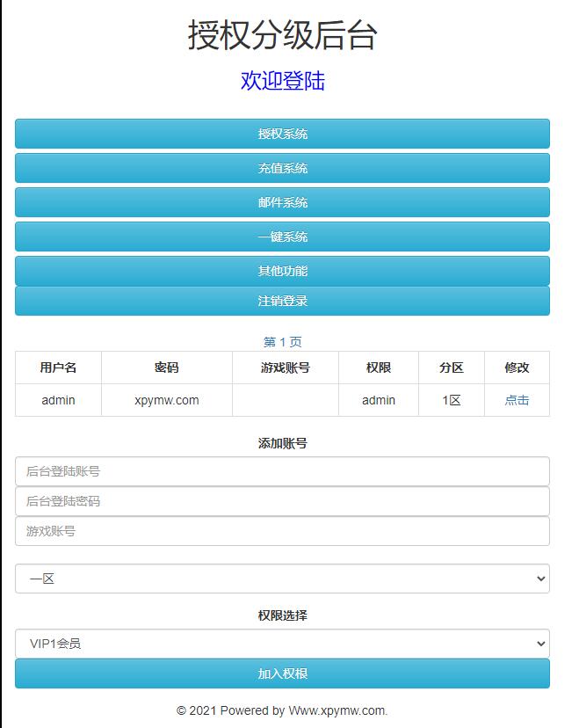Open the VIP1会员 permission dropdown
579x728 pixels.
click(x=282, y=644)
